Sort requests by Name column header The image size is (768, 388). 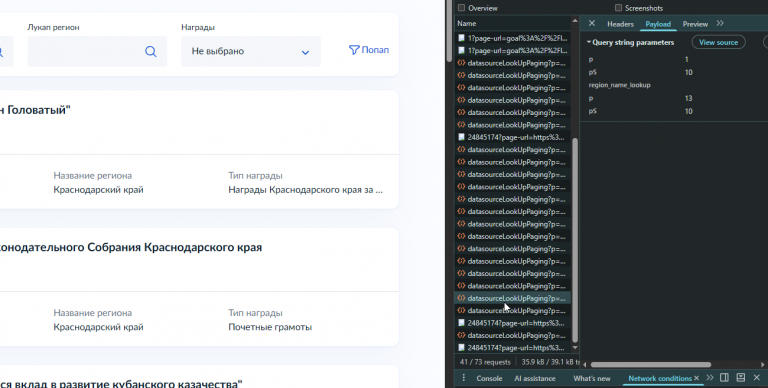point(467,23)
